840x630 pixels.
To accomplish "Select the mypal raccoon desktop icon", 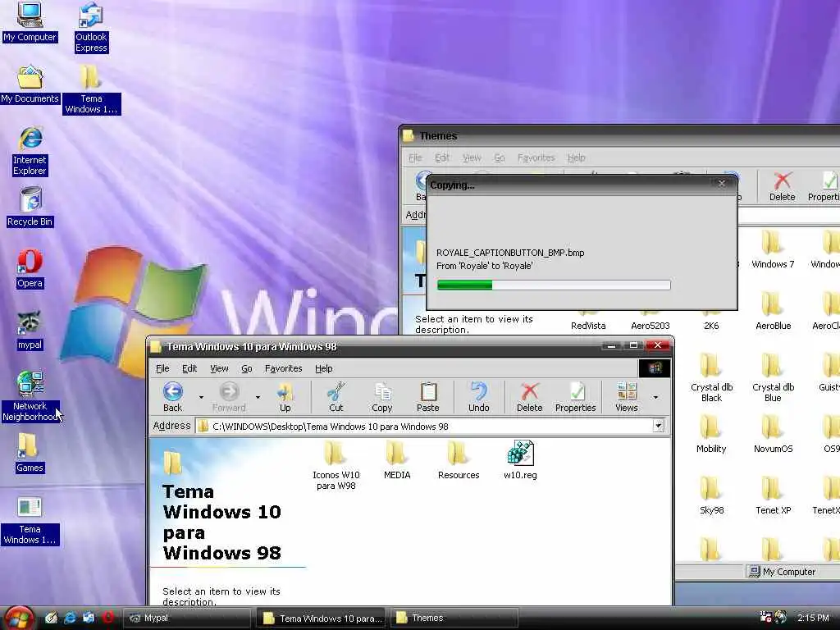I will click(x=30, y=331).
